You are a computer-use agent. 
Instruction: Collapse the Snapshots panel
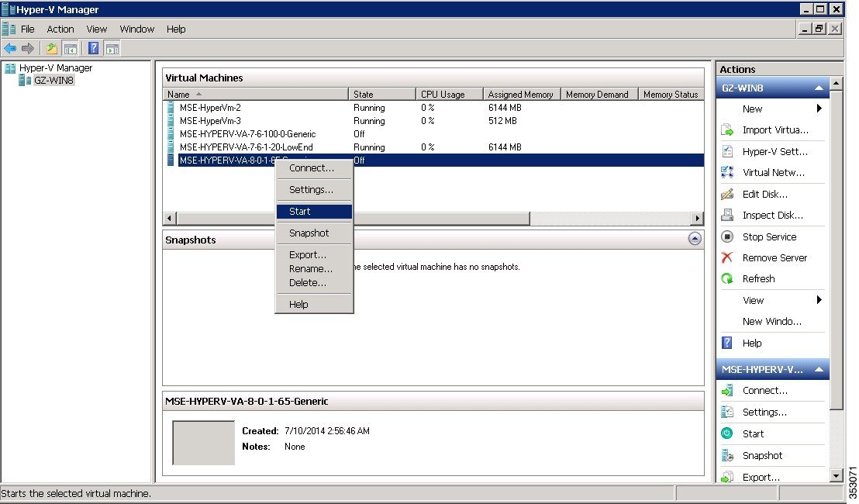(x=694, y=239)
